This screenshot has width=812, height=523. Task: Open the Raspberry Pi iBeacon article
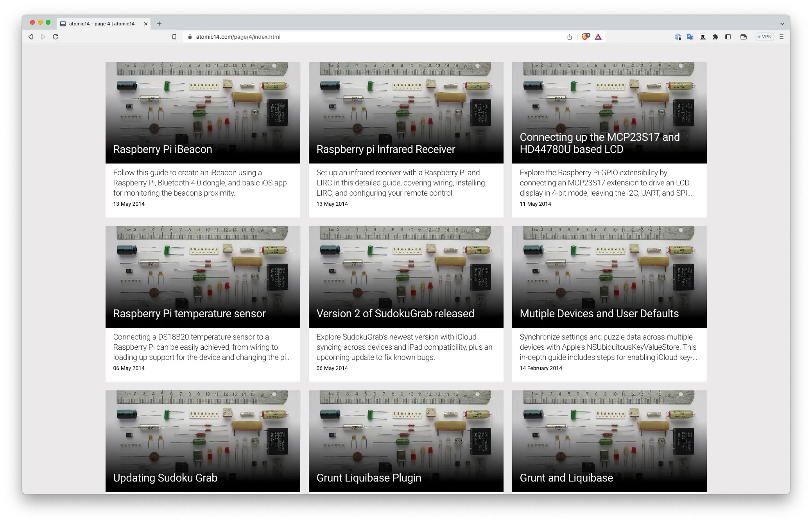point(163,149)
